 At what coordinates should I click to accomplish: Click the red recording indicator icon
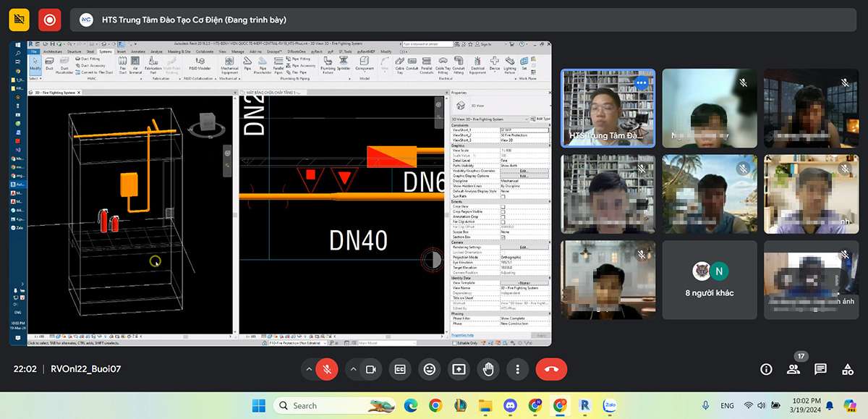point(50,20)
